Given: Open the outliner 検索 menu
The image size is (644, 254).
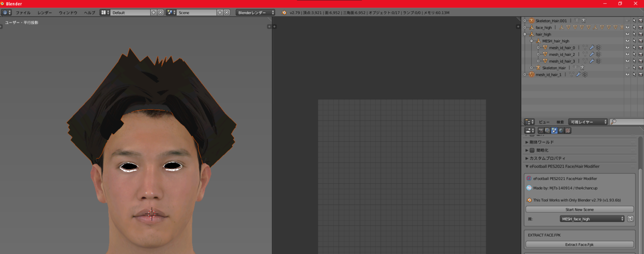Looking at the screenshot, I should [x=560, y=122].
